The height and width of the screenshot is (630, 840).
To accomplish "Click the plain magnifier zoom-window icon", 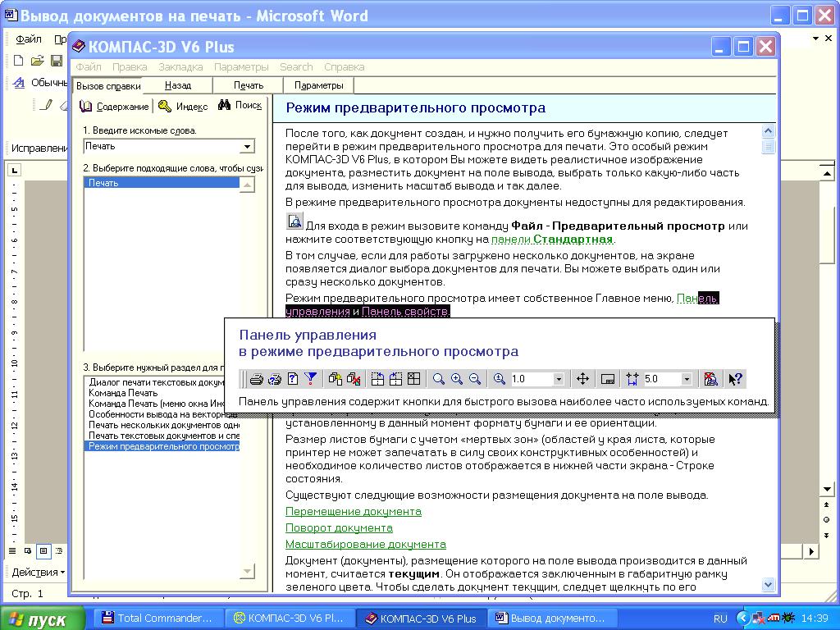I will coord(438,379).
